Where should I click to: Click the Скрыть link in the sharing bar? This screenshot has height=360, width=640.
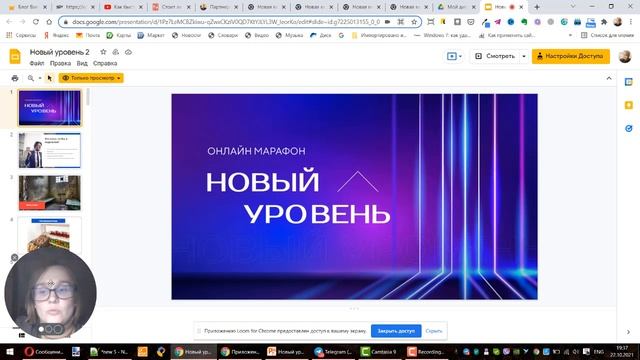click(433, 331)
